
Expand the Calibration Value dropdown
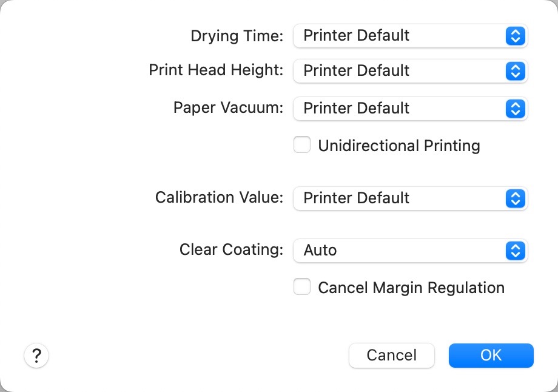pos(400,198)
